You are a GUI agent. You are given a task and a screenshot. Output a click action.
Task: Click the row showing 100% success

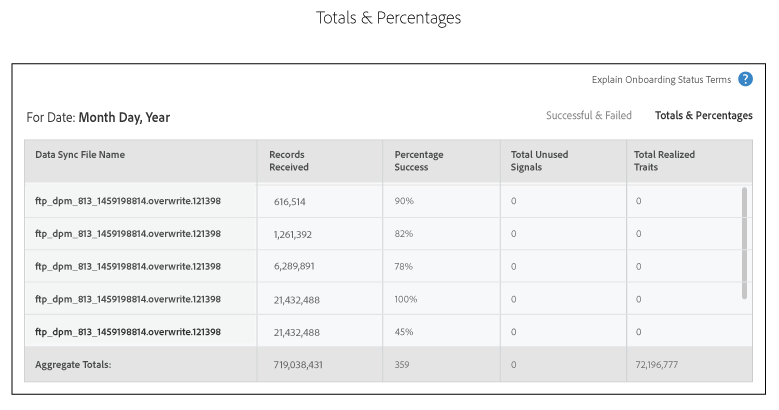[128, 299]
